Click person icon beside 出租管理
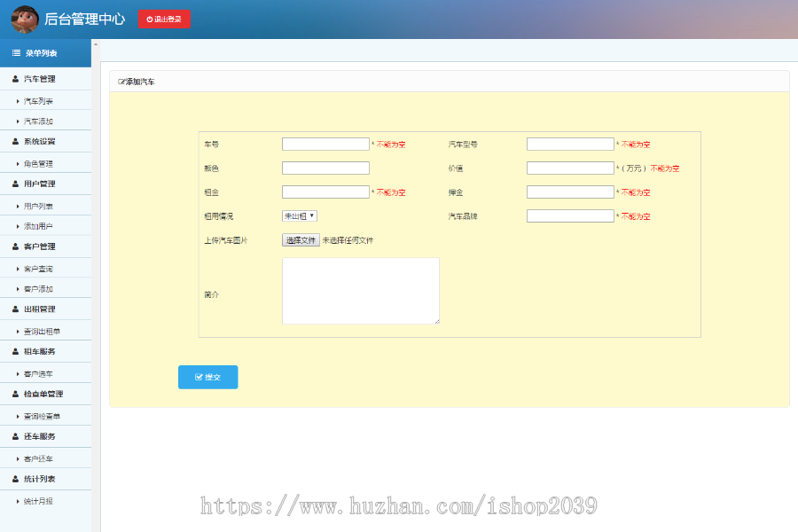 click(15, 309)
